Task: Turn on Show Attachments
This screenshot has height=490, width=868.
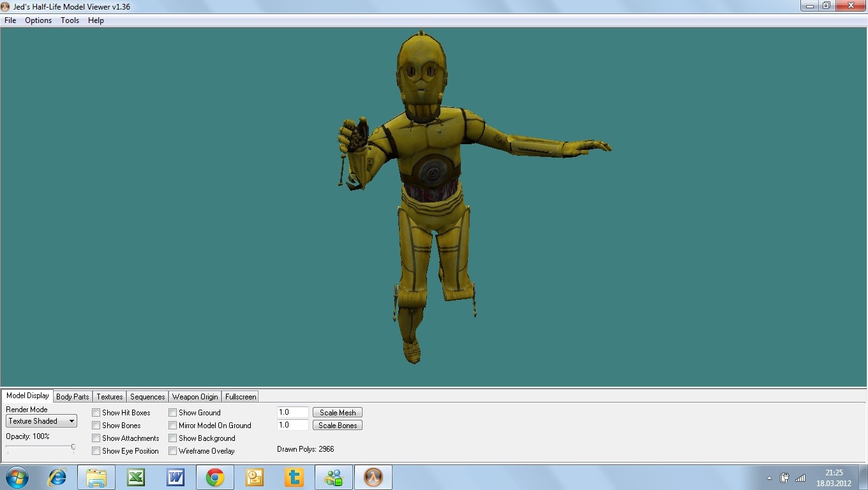Action: coord(96,438)
